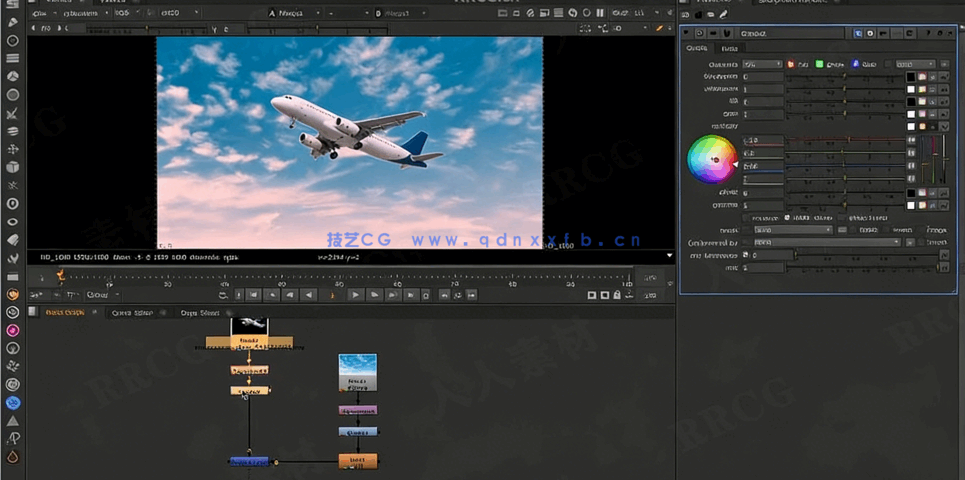Adjust the bottom slider in the properties panel

pos(864,268)
